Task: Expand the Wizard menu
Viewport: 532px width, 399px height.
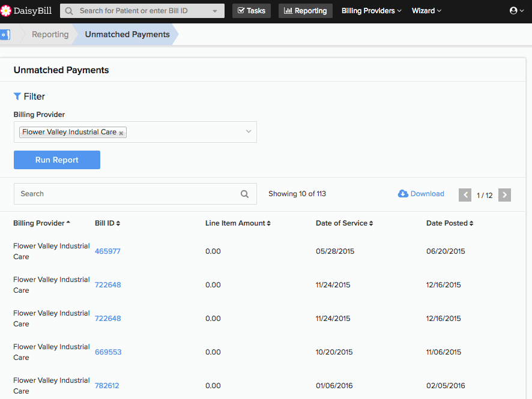Action: [426, 11]
